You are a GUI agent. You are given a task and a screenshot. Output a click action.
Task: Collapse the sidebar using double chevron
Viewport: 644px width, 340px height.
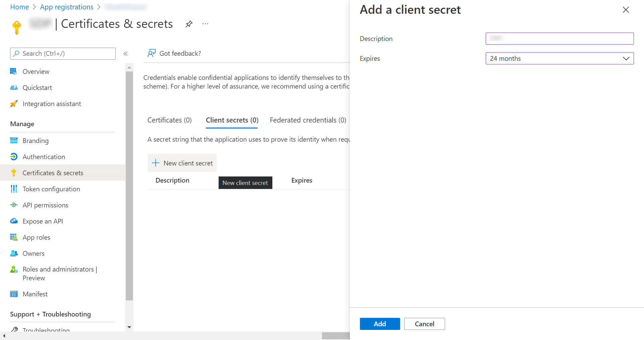(125, 54)
